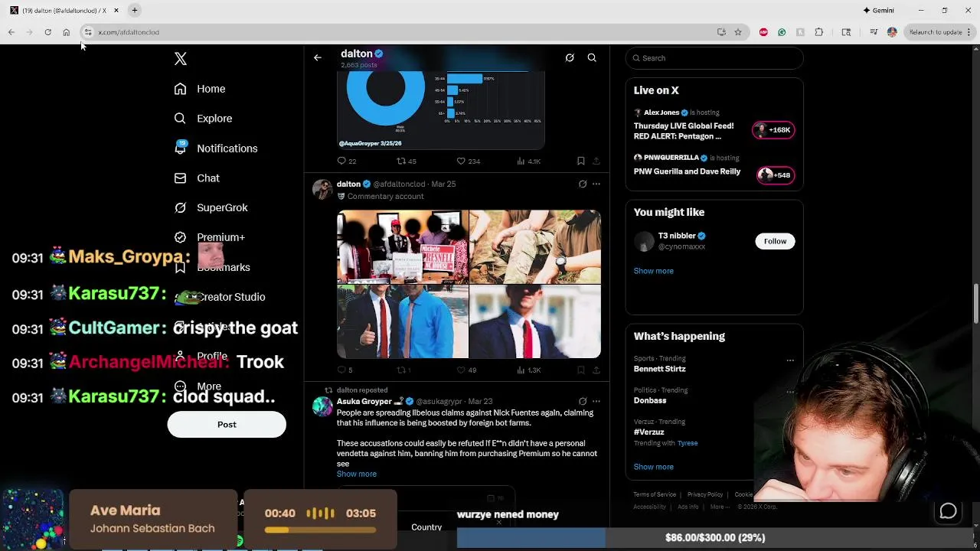This screenshot has width=980, height=551.
Task: Bookmark this page with star icon
Action: (x=738, y=32)
